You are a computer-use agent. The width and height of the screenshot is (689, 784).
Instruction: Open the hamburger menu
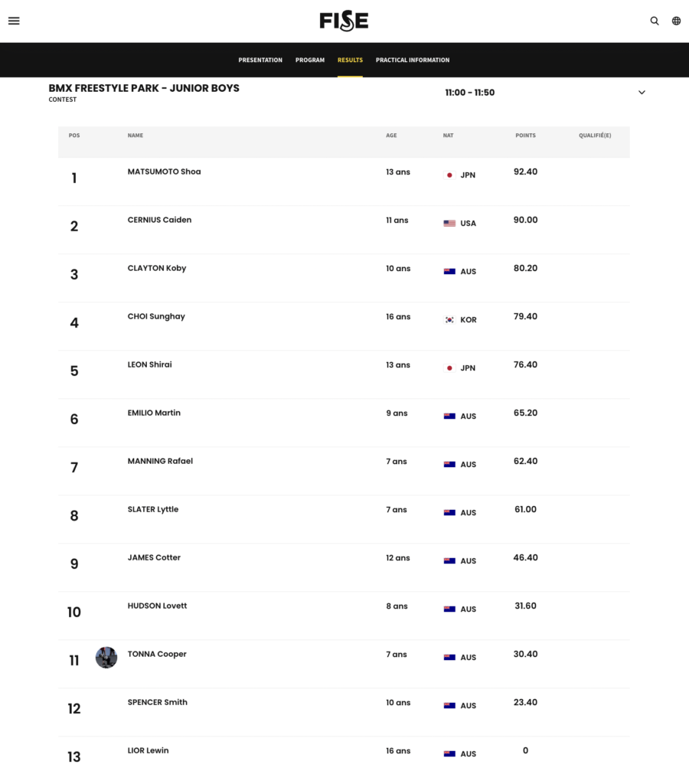point(14,21)
